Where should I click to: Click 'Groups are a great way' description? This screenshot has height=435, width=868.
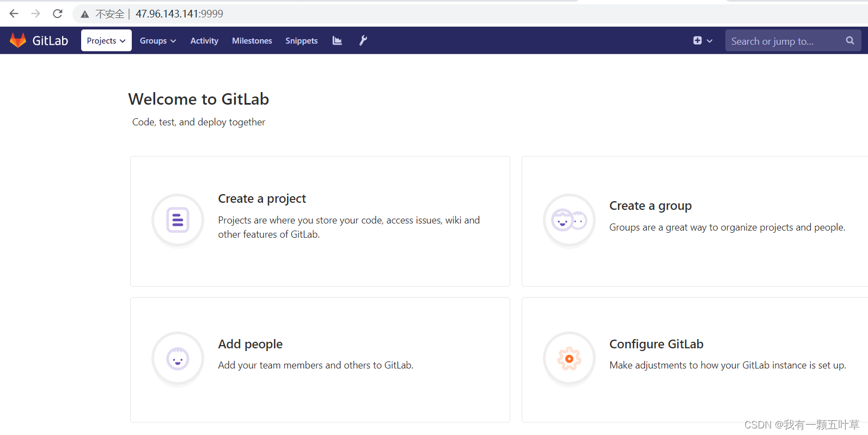point(727,227)
